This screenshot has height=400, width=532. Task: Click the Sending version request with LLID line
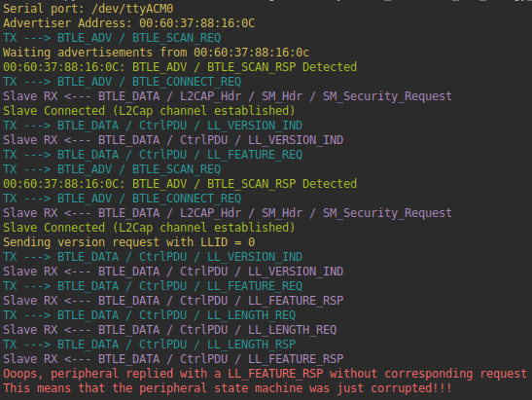coord(129,242)
